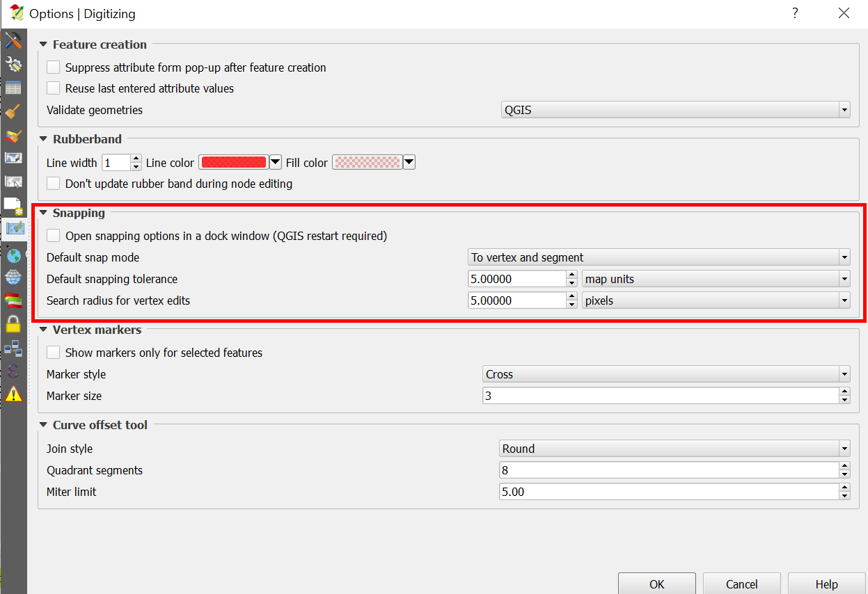Viewport: 868px width, 594px height.
Task: Pick the rubberband Line color swatch
Action: click(x=234, y=163)
